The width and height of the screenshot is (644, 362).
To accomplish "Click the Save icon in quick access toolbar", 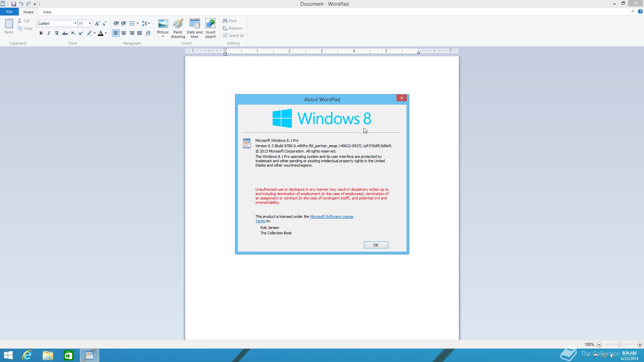I will [x=13, y=4].
